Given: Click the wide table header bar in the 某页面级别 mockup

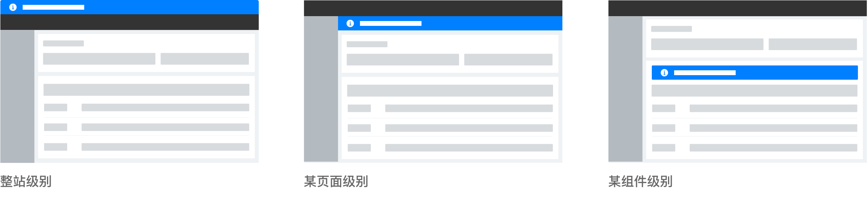Looking at the screenshot, I should click(x=450, y=91).
